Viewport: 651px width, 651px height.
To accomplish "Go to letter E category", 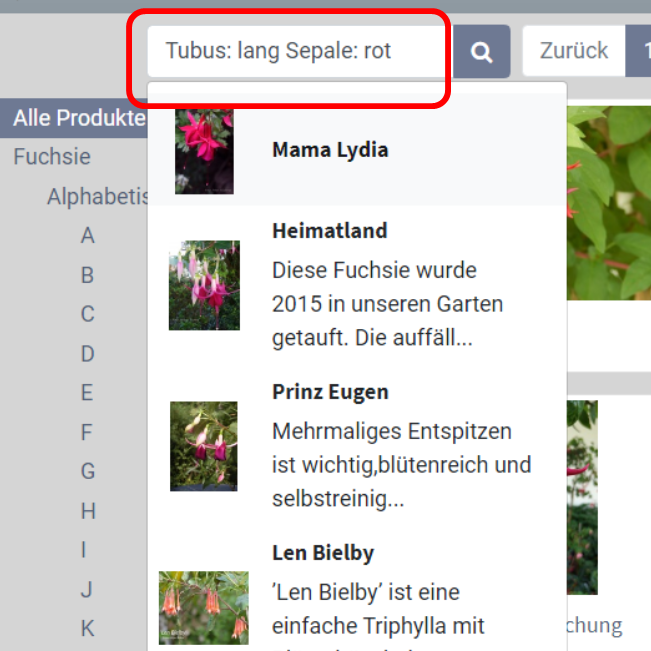I will 88,393.
